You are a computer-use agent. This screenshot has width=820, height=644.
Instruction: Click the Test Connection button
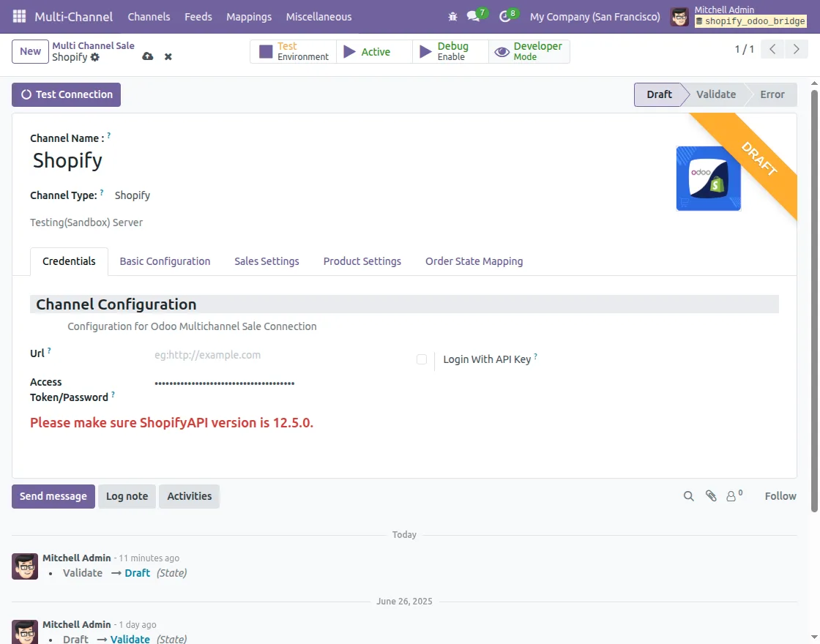66,94
